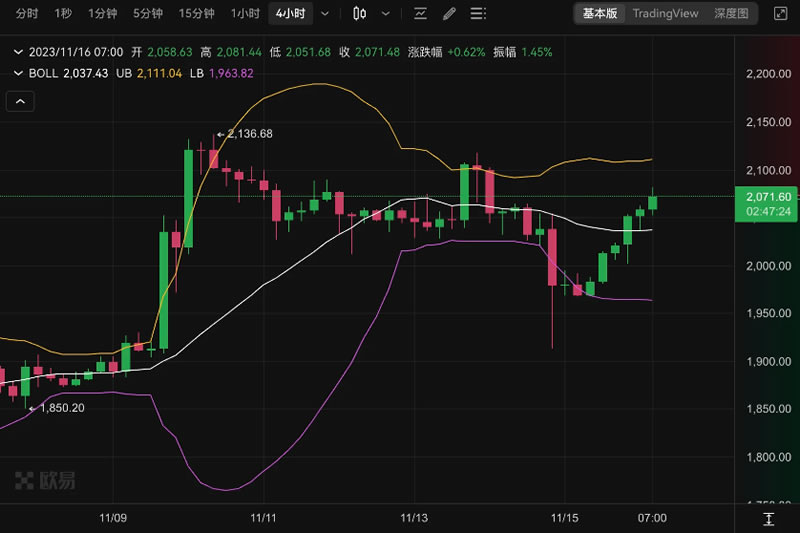This screenshot has height=533, width=800.
Task: Open the candlestick chart type selector
Action: coord(360,14)
